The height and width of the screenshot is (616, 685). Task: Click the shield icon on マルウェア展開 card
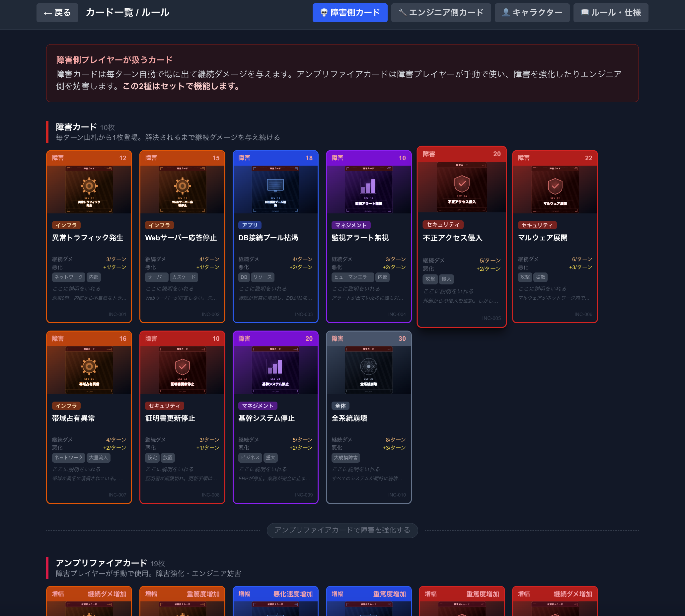555,186
